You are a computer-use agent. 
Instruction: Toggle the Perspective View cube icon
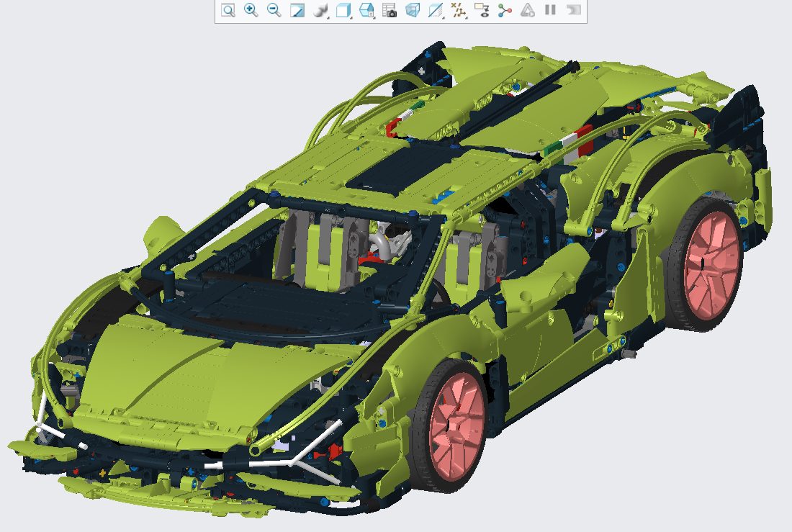click(413, 10)
